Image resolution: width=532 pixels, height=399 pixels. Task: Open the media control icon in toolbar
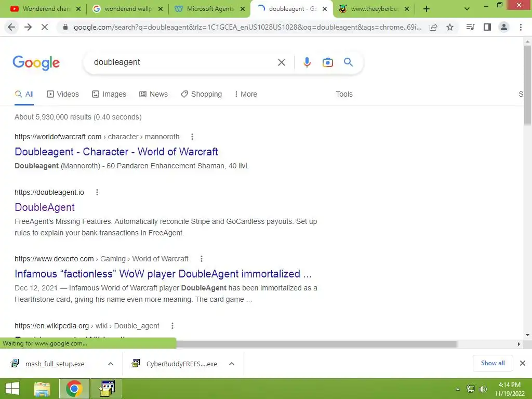[x=470, y=27]
